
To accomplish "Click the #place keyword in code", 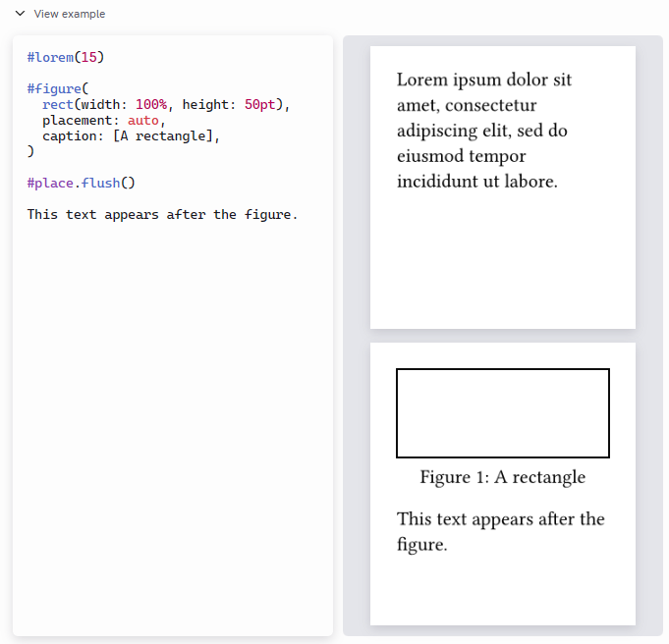I will [50, 183].
